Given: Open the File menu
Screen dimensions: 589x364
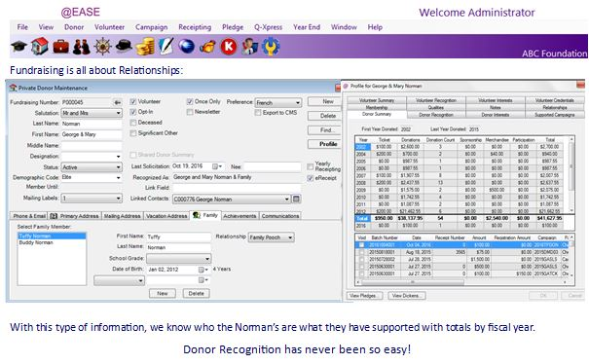Looking at the screenshot, I should 22,27.
